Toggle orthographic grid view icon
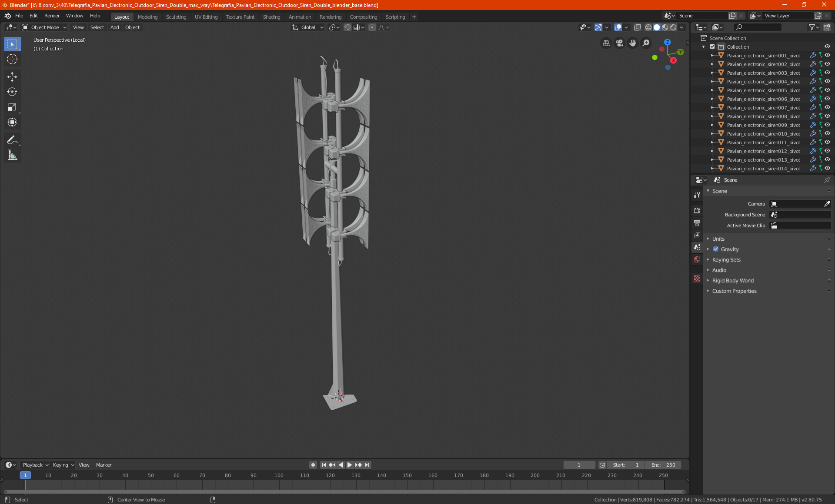Screen dimensions: 835x504 [606, 43]
